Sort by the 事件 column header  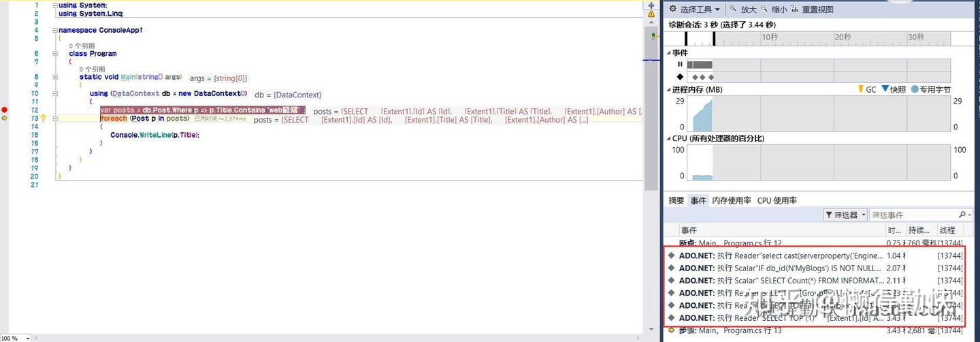click(781, 230)
